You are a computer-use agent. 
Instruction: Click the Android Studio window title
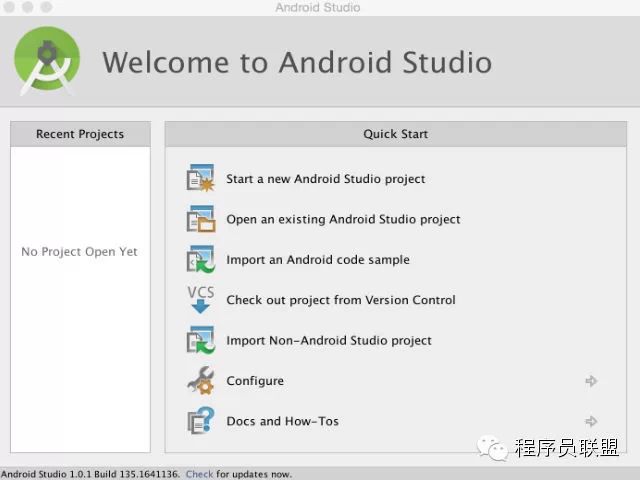[318, 7]
